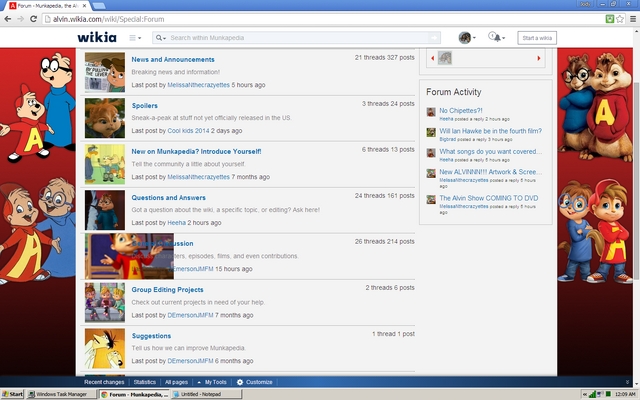Click All pages in the bottom toolbar
This screenshot has height=400, width=640.
176,382
